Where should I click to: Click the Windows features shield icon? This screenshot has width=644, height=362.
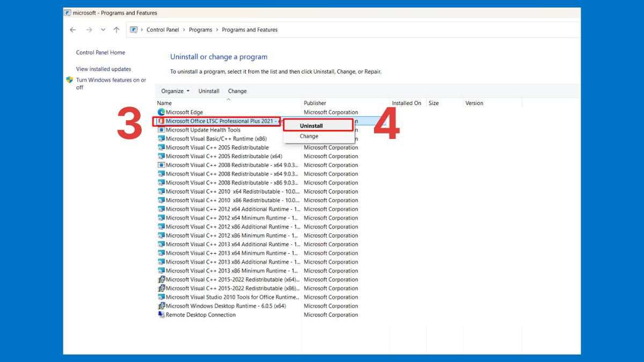[70, 80]
